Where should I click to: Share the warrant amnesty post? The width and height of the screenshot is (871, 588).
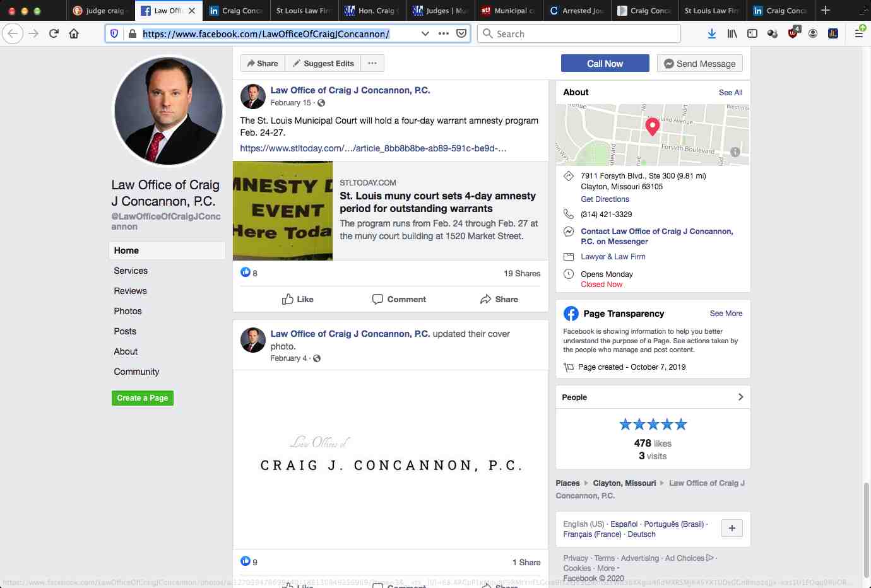(499, 299)
